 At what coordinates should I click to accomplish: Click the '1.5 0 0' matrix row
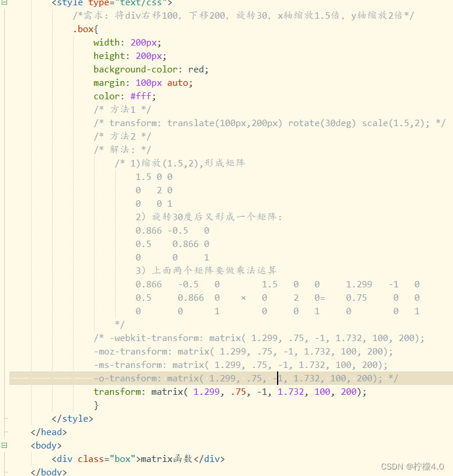click(x=154, y=177)
